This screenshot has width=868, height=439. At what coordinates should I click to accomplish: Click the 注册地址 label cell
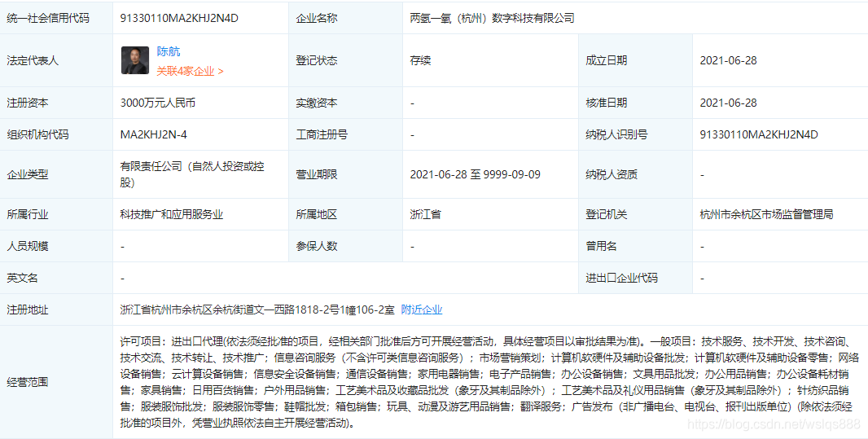[x=56, y=310]
